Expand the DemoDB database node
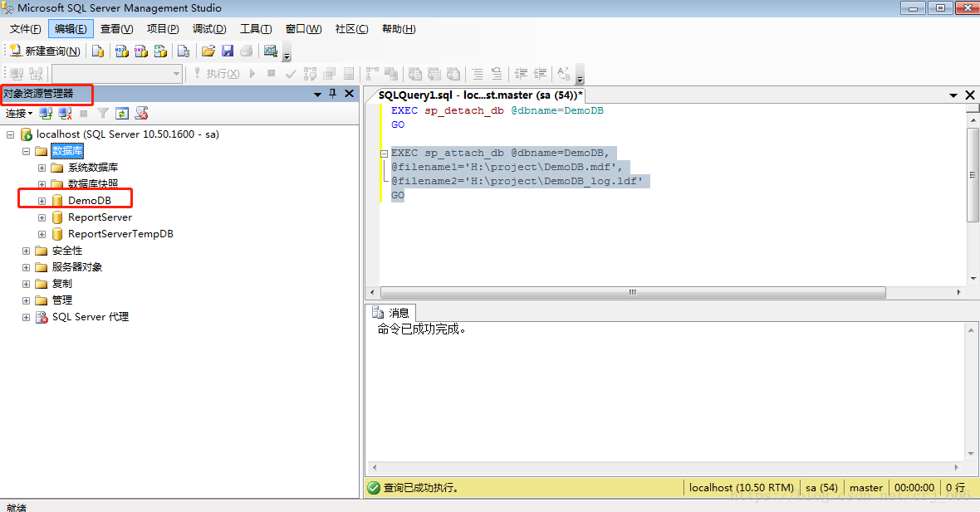 point(42,201)
